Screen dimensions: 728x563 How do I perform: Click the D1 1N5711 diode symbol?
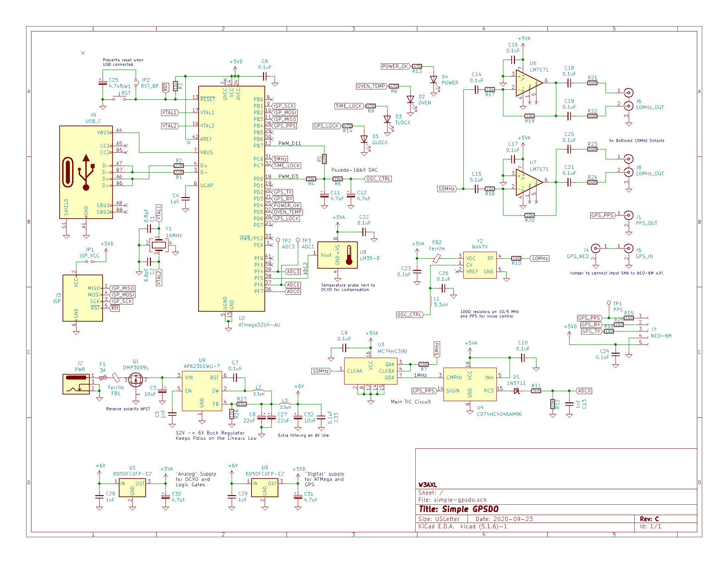(517, 391)
